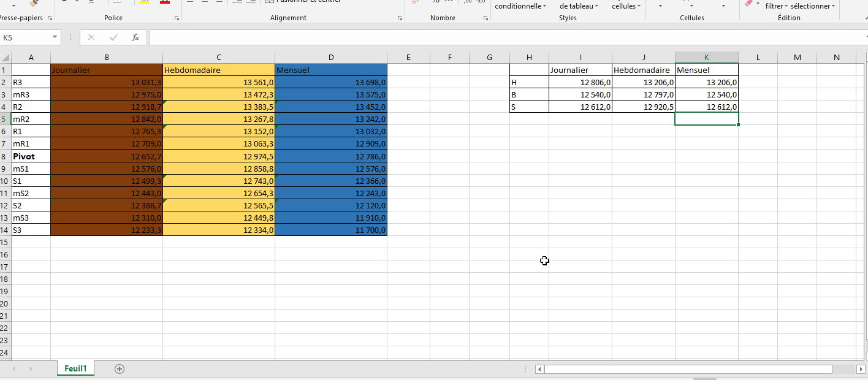Click the eraser Effacer icon in Édition

point(748,3)
